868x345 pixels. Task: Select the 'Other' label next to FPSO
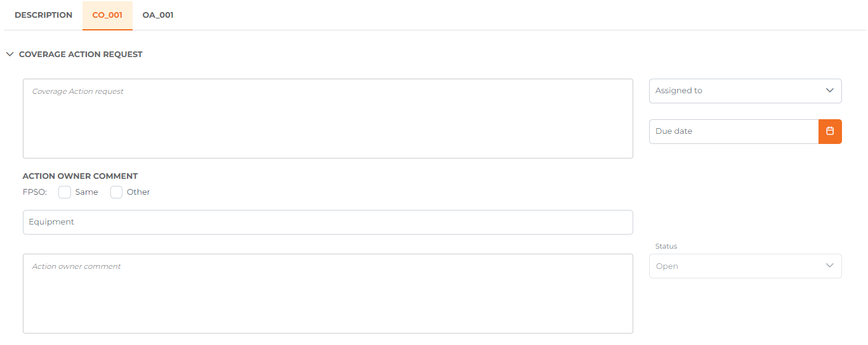(138, 192)
